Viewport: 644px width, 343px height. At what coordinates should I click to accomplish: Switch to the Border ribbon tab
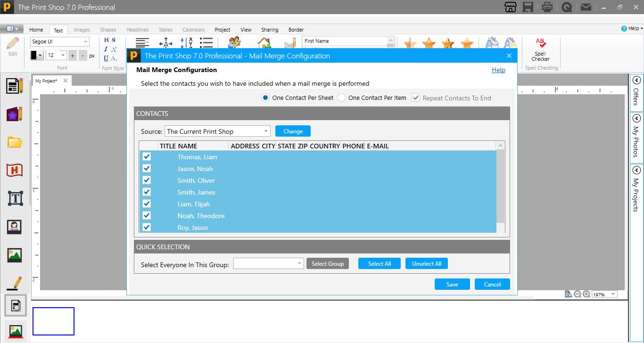(296, 30)
